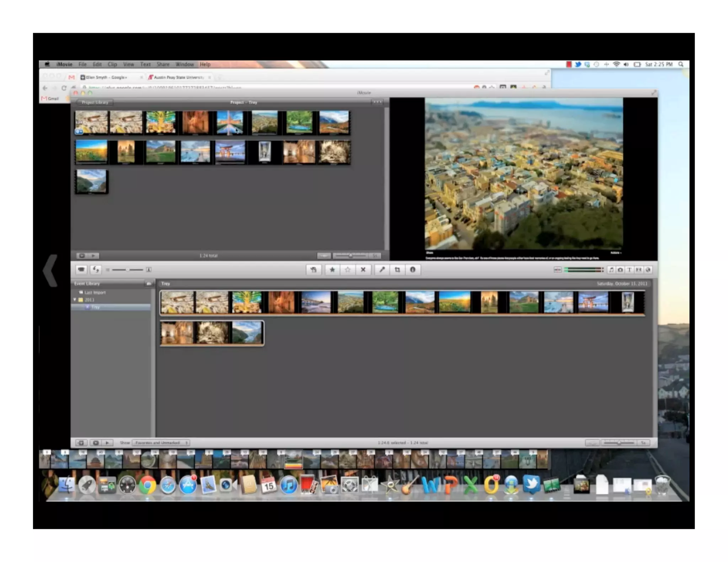Click the Project Library button
Viewport: 728px width, 562px height.
click(95, 102)
